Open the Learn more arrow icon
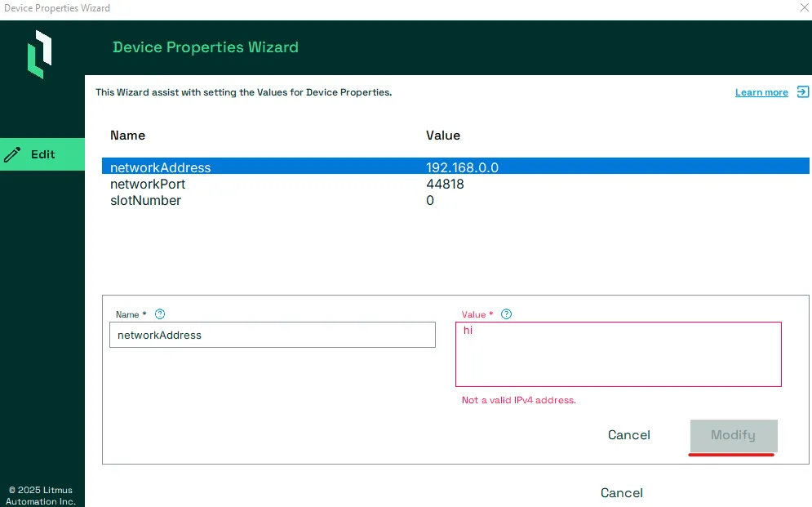This screenshot has width=812, height=507. tap(803, 92)
